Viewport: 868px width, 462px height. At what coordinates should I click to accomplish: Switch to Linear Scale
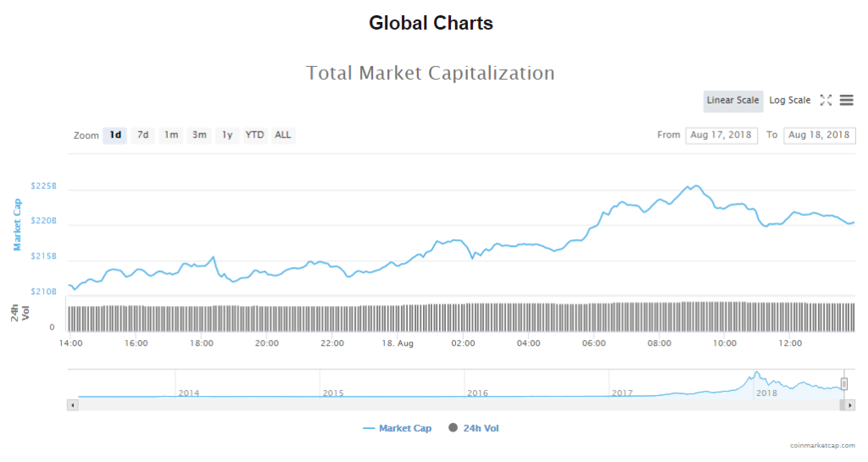coord(732,100)
